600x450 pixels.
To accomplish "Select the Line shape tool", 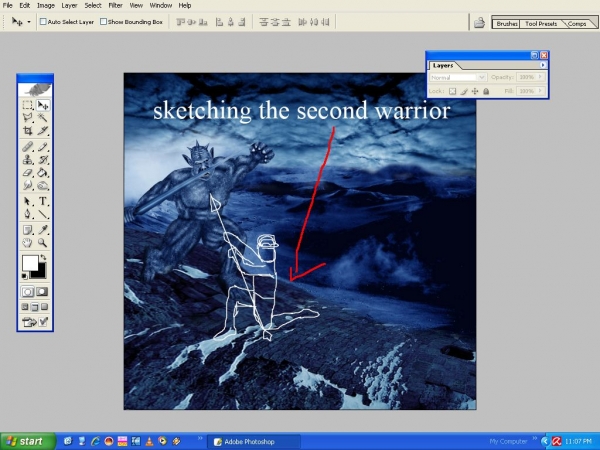I will (x=43, y=214).
